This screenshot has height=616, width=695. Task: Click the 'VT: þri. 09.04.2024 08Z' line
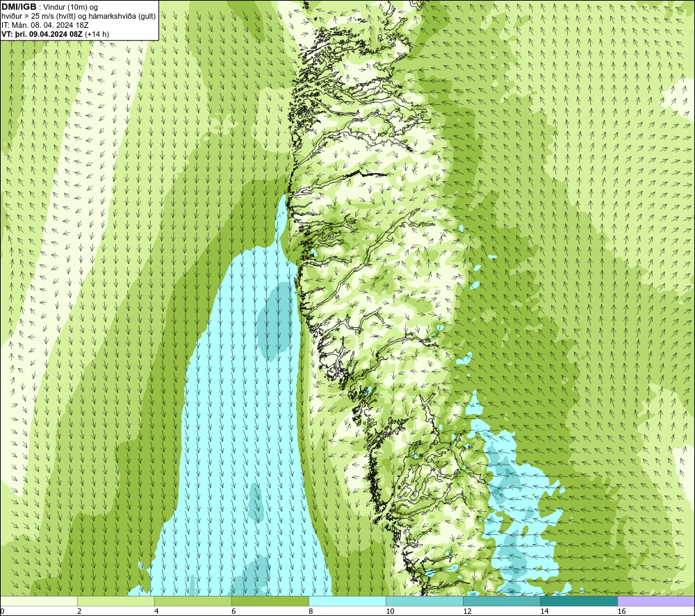(x=42, y=33)
